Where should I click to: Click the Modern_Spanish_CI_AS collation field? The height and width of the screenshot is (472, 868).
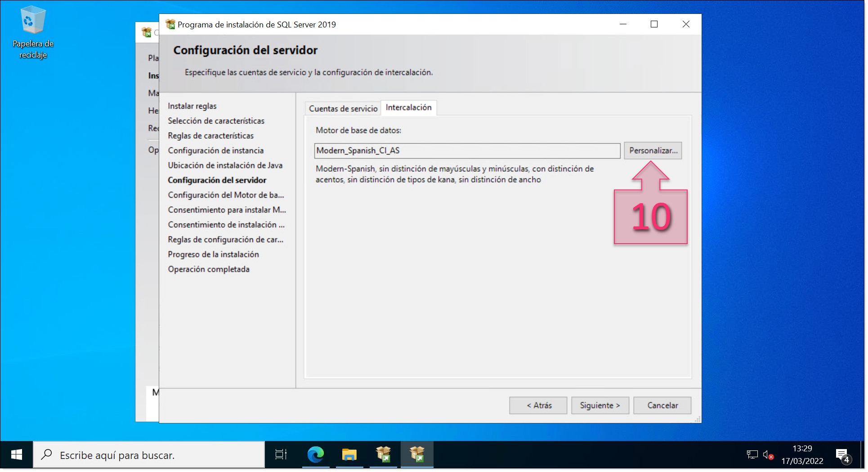tap(467, 151)
